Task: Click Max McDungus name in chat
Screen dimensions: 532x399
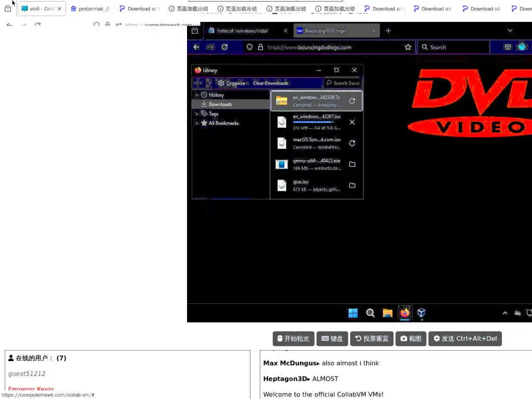Action: tap(290, 363)
